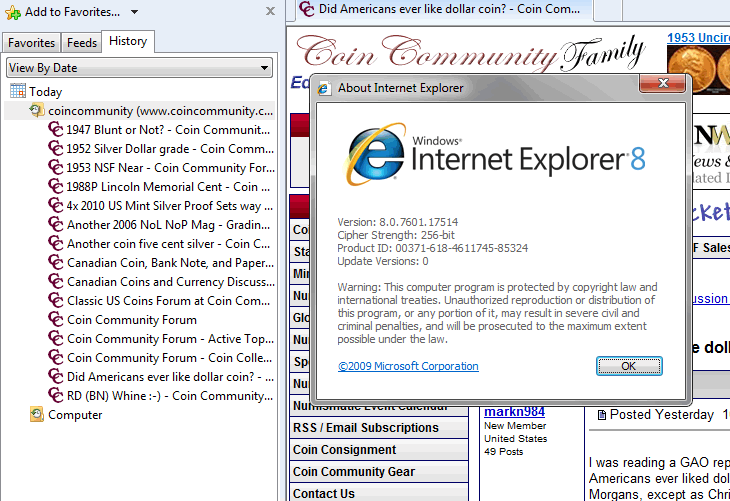Click the post icon beside 'Posted Yesterday'
This screenshot has height=501, width=730.
[x=602, y=415]
